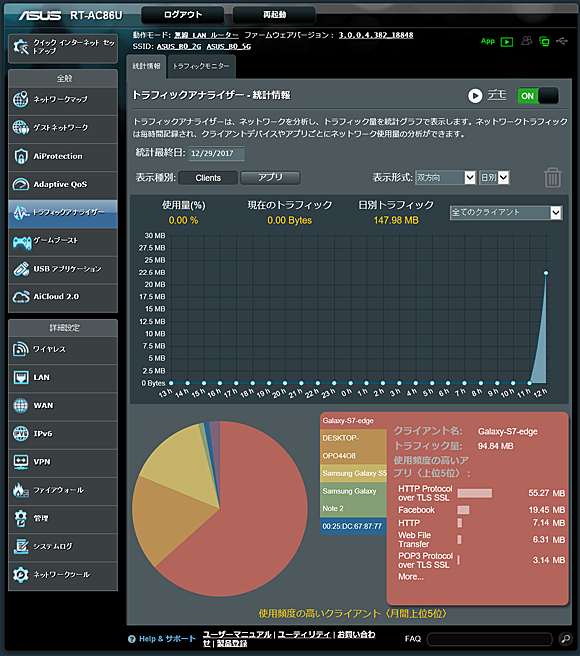Click the ログアウト button

183,15
